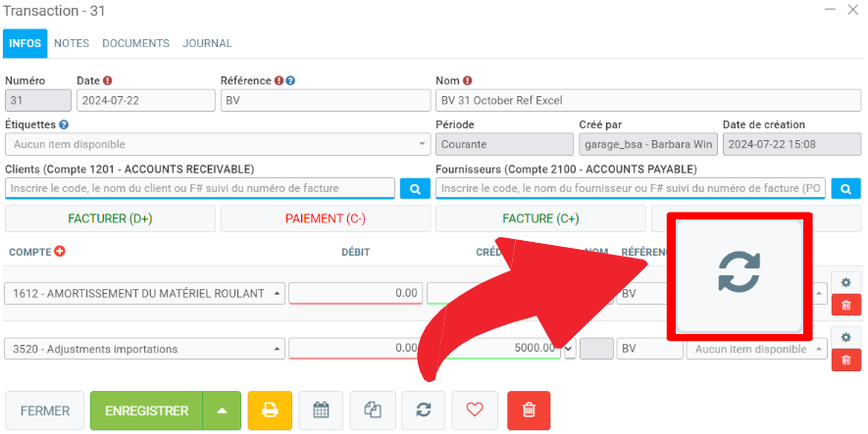
Task: Mark transaction as favorite with heart icon
Action: pos(475,410)
